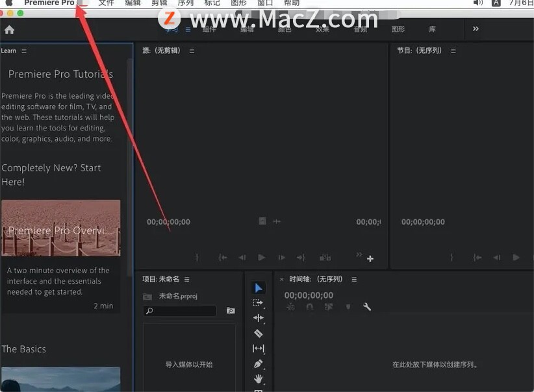Open the 序列 menu
534x392 pixels.
[186, 3]
